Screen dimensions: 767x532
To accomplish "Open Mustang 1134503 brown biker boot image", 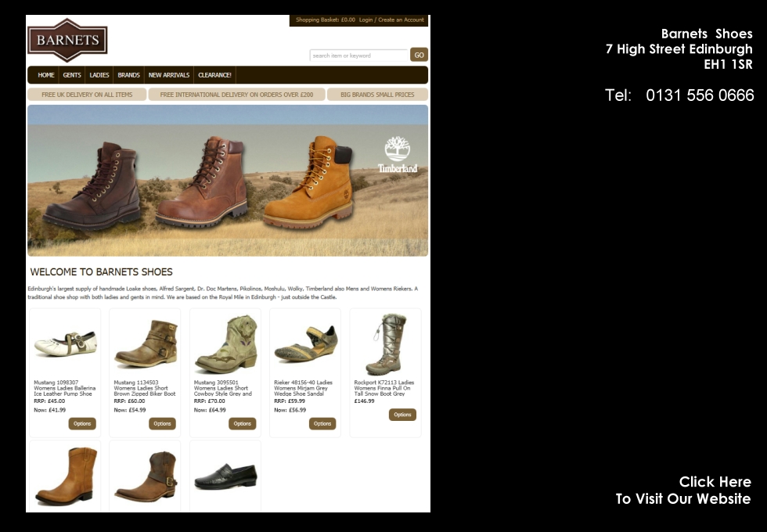I will [x=146, y=343].
